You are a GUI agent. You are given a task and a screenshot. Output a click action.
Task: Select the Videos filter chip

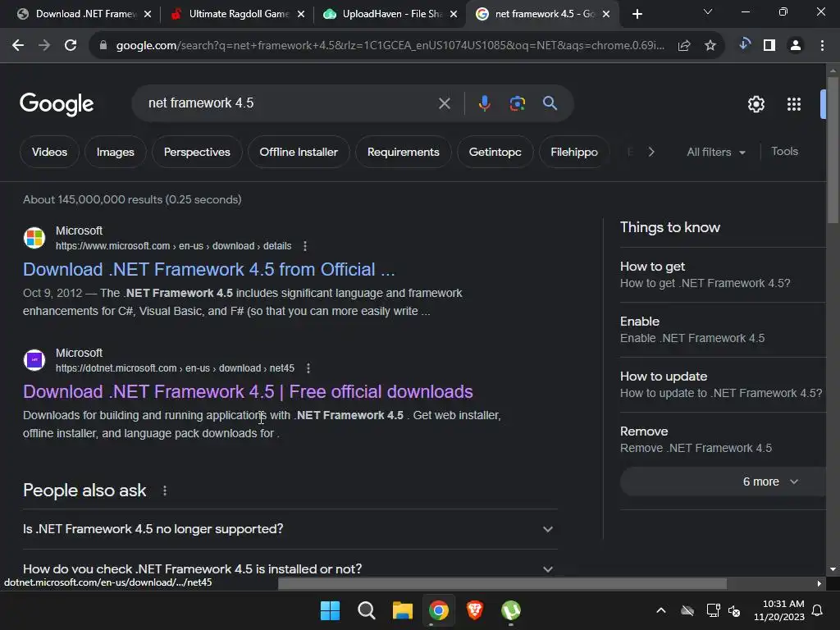point(49,152)
